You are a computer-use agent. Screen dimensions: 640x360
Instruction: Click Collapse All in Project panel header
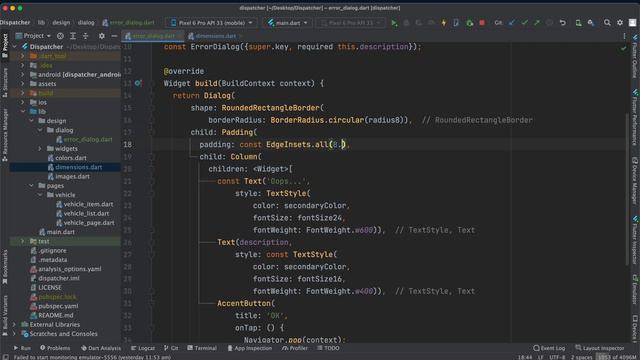click(x=85, y=36)
